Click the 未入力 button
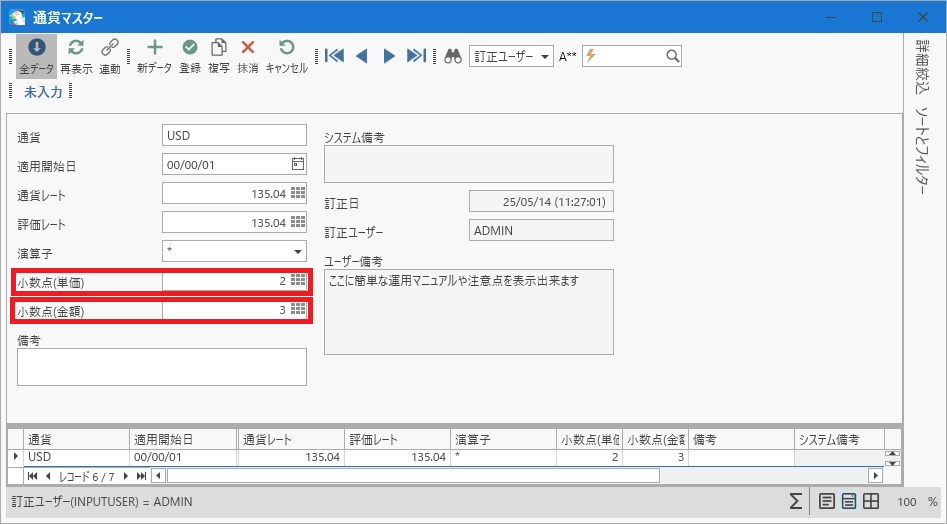 click(x=43, y=92)
